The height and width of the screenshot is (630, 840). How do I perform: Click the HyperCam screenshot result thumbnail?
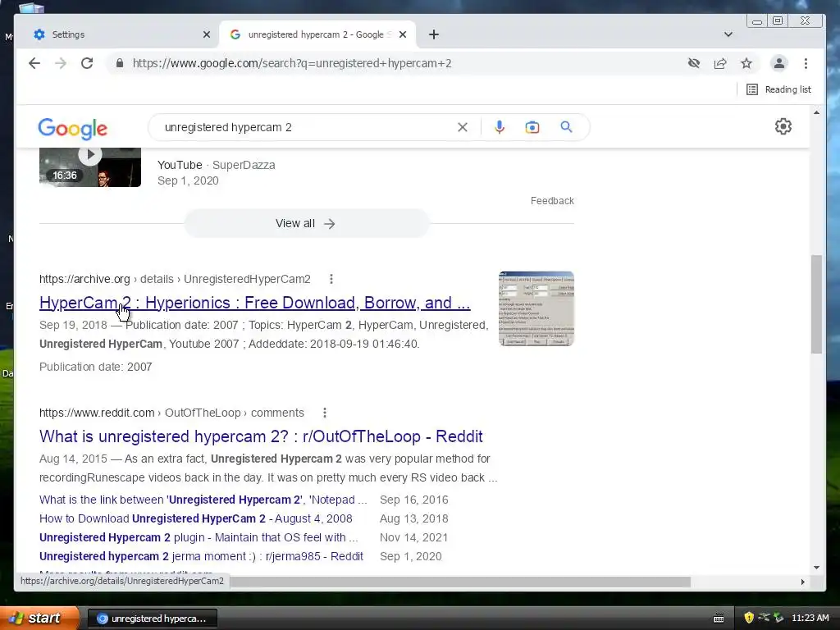(x=536, y=308)
